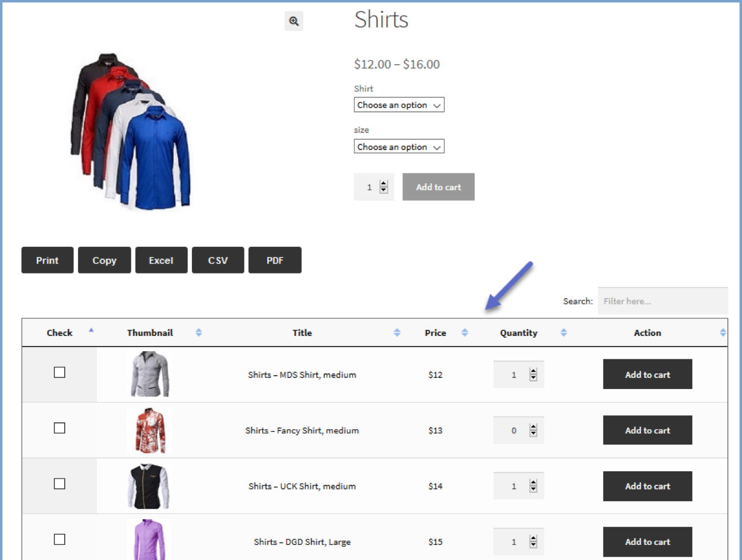Click the $12 price cell
The height and width of the screenshot is (560, 742).
[435, 374]
